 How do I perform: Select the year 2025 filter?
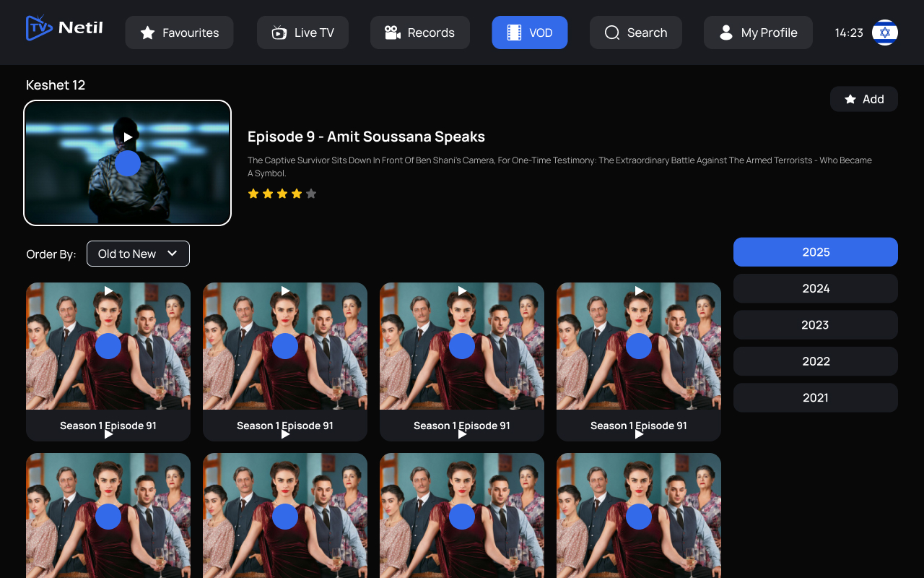pyautogui.click(x=815, y=251)
